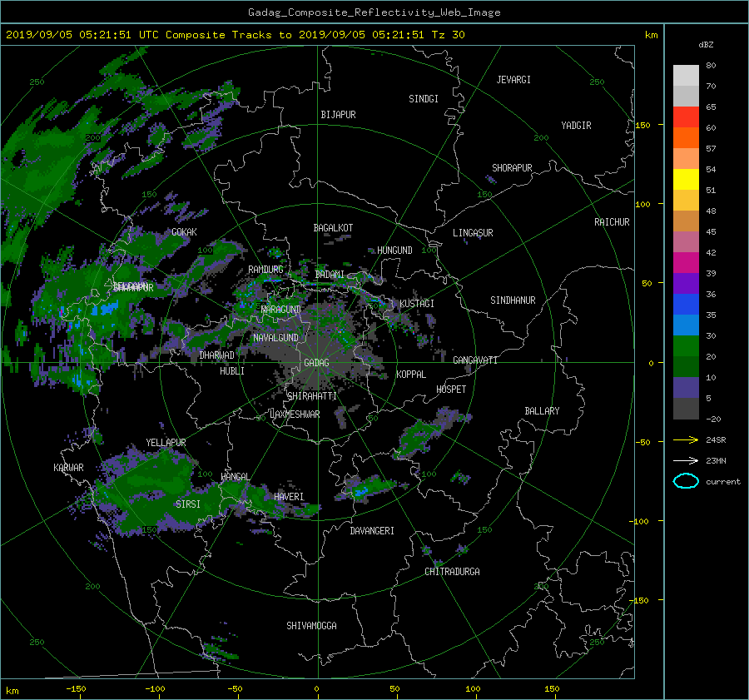Click the GADAG radar center label
The height and width of the screenshot is (700, 749).
pos(316,363)
